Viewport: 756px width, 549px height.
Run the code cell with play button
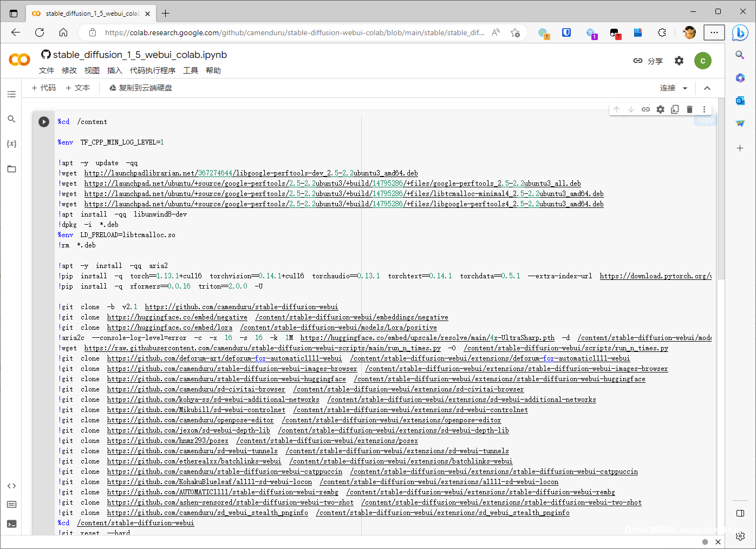coord(44,122)
